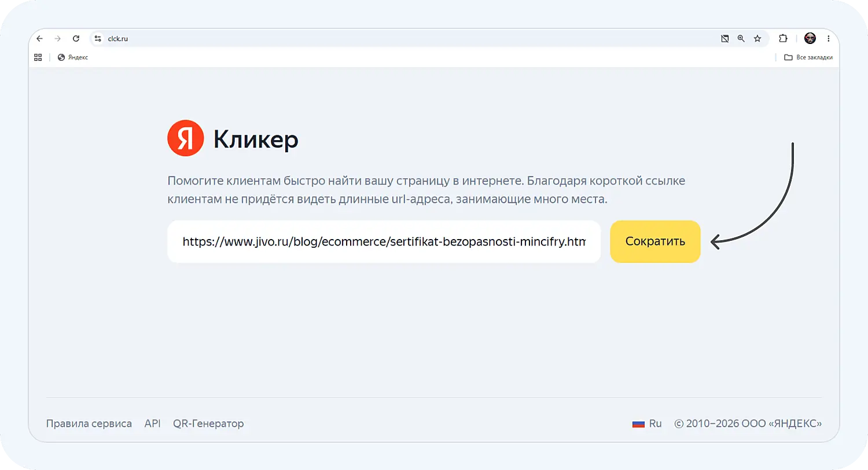Viewport: 868px width, 470px height.
Task: Open the Все закладки folder
Action: pyautogui.click(x=808, y=57)
